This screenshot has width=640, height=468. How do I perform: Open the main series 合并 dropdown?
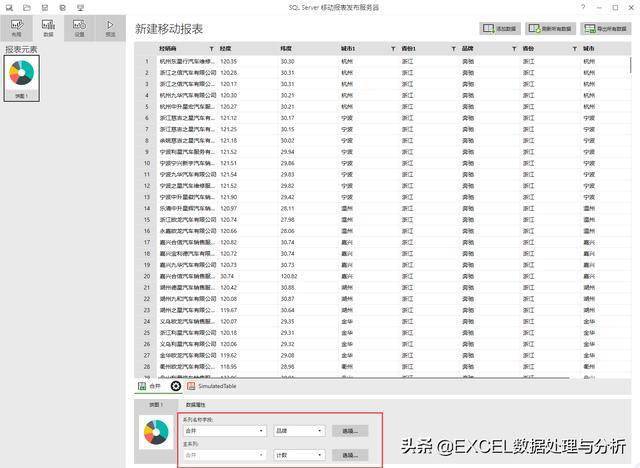click(224, 455)
